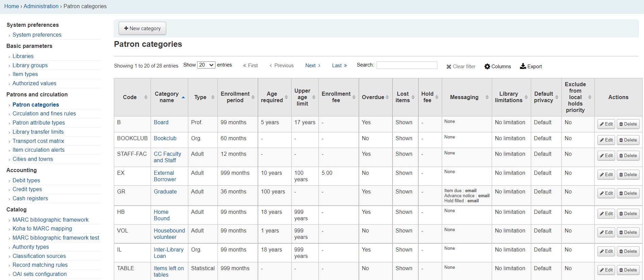Edit the CC Faculty and Staff category
Viewport: 644px width, 280px height.
pos(606,155)
